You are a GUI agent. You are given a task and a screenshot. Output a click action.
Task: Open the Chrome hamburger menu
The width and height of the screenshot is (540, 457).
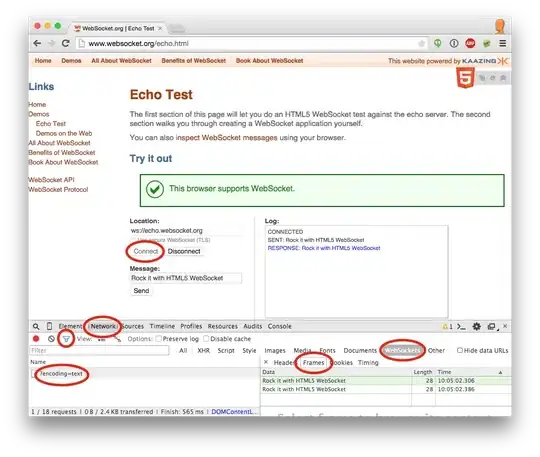tap(502, 43)
